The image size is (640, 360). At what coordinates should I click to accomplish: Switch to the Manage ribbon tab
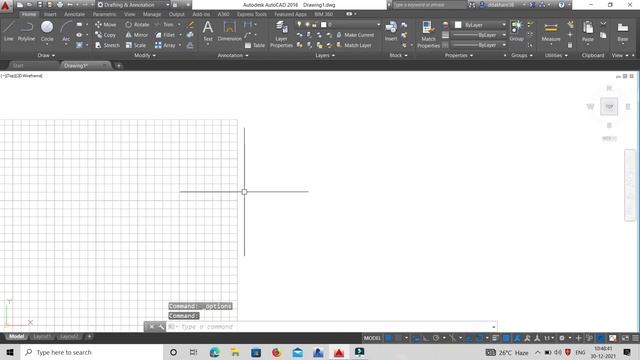[152, 14]
